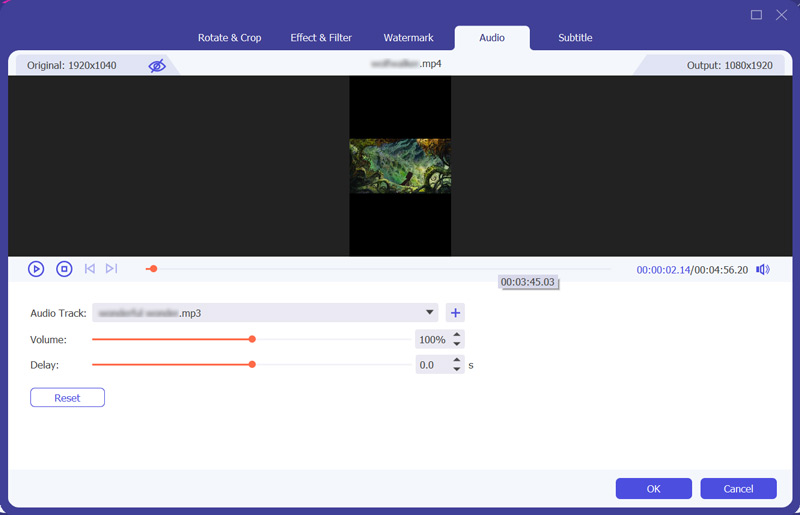Click the Reset button
The width and height of the screenshot is (800, 515).
[67, 398]
